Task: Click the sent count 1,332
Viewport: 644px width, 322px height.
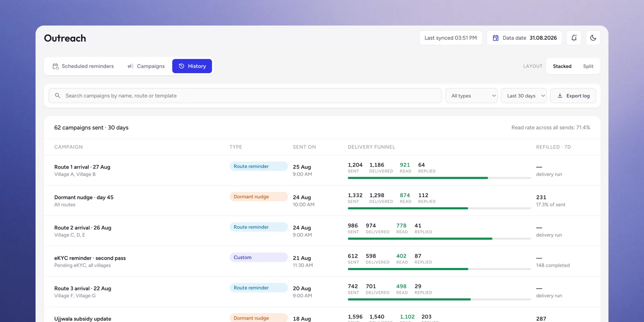Action: [355, 195]
